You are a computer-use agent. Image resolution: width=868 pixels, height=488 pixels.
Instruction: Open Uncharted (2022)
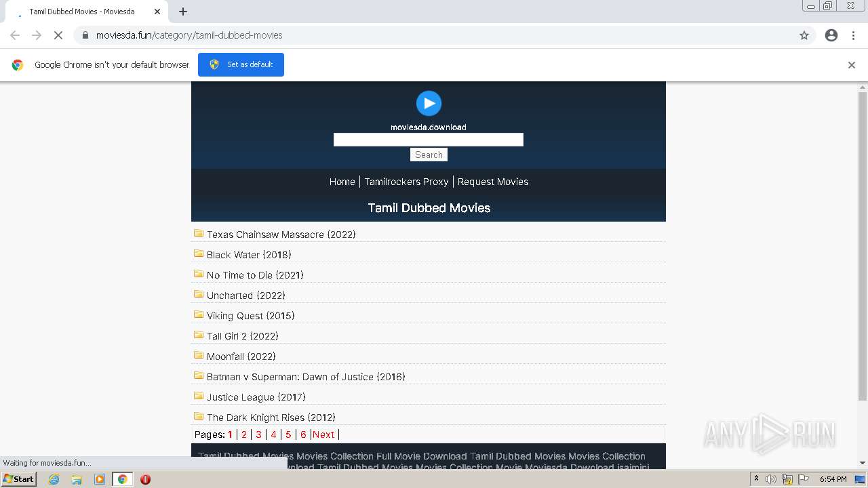coord(246,296)
